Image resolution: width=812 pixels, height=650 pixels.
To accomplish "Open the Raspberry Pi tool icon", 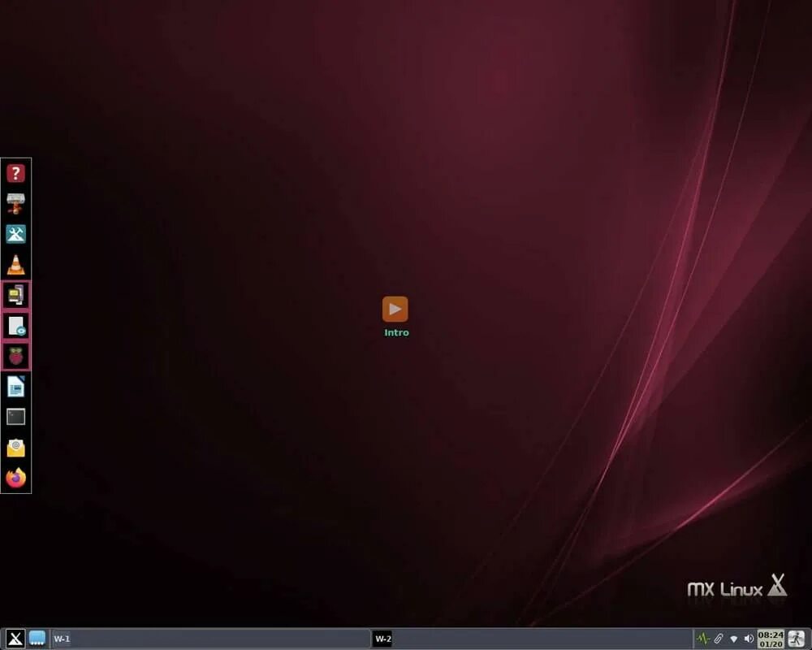I will tap(15, 356).
